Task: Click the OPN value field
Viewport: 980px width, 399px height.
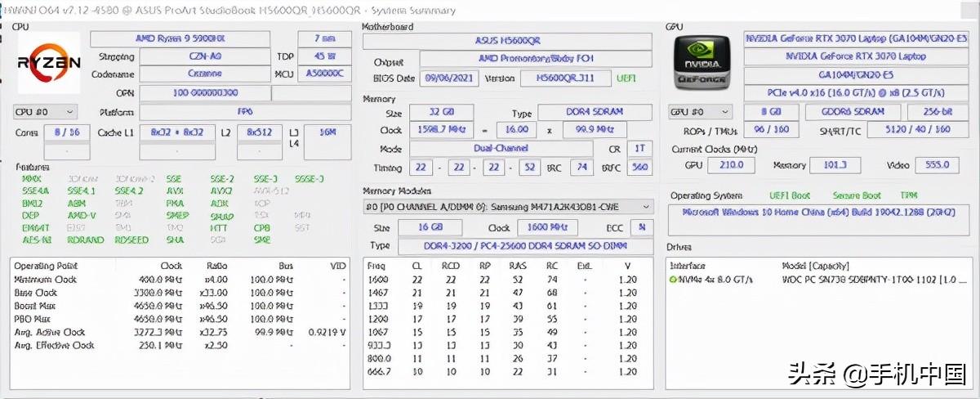Action: pos(204,93)
